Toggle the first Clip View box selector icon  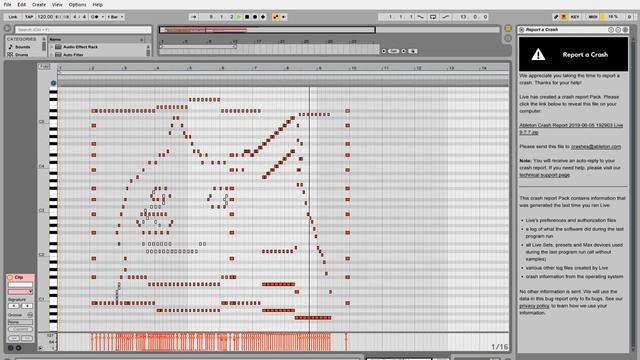coord(11,348)
